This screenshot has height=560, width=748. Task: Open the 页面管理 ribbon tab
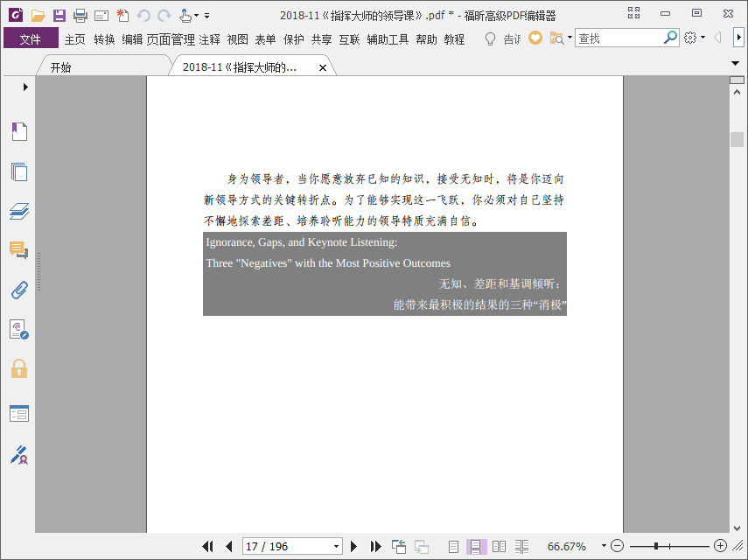click(x=171, y=39)
